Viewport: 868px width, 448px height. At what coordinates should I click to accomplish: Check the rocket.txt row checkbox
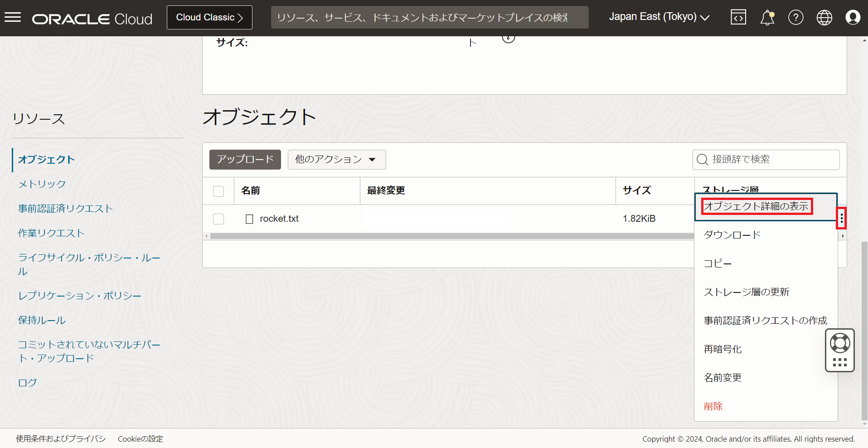point(218,219)
